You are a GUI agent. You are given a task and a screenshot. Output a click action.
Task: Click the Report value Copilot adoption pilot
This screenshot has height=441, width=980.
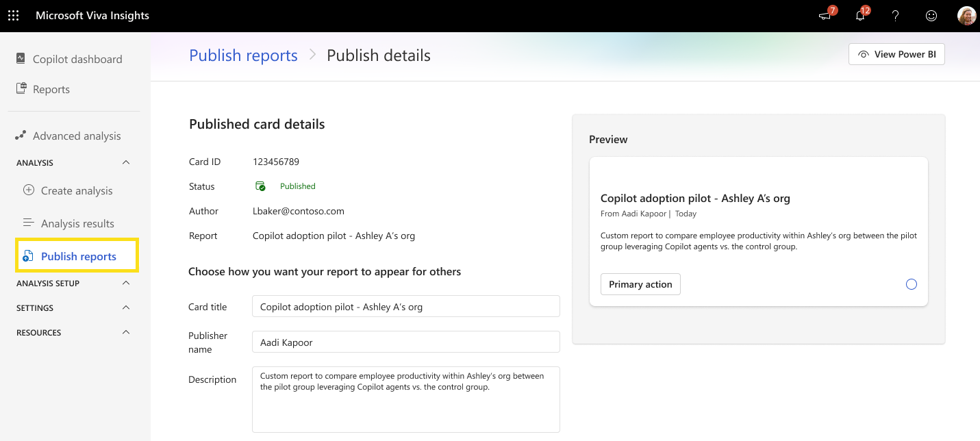pos(334,236)
